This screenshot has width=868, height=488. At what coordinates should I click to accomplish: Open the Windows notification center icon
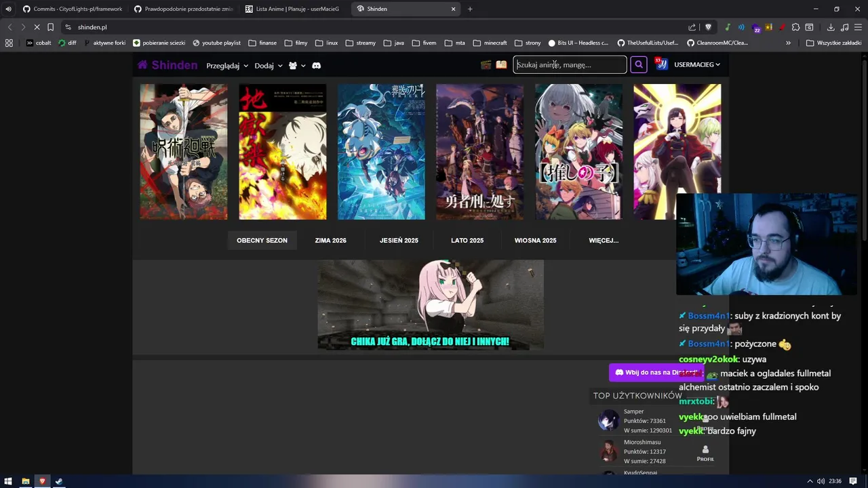pos(853,481)
